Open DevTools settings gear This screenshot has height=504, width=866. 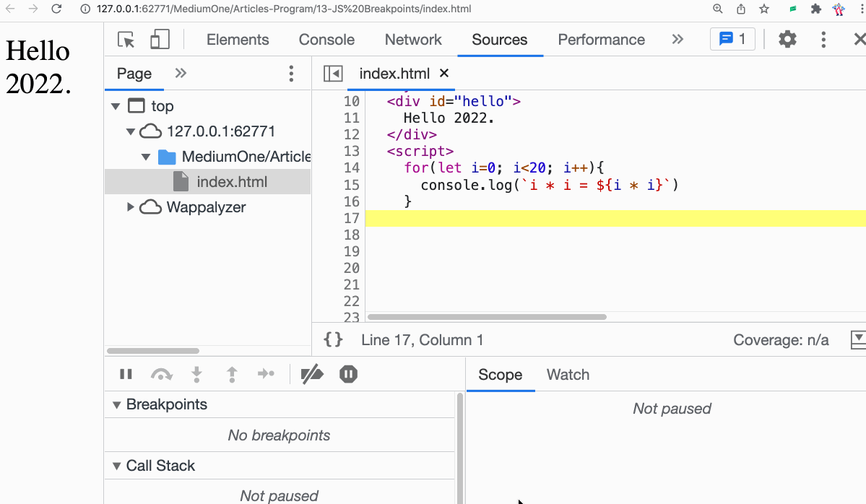click(x=787, y=40)
